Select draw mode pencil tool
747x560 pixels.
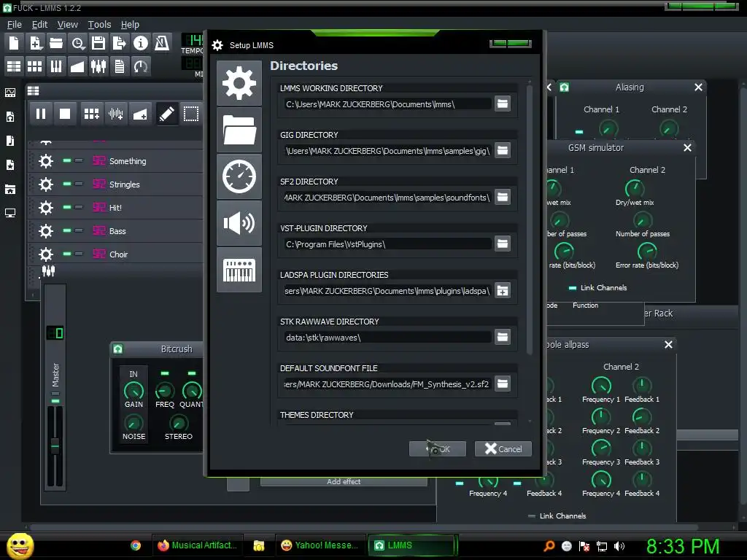167,114
